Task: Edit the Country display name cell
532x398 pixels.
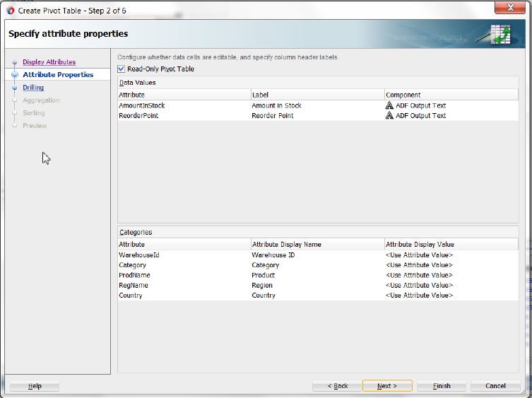Action: [317, 295]
